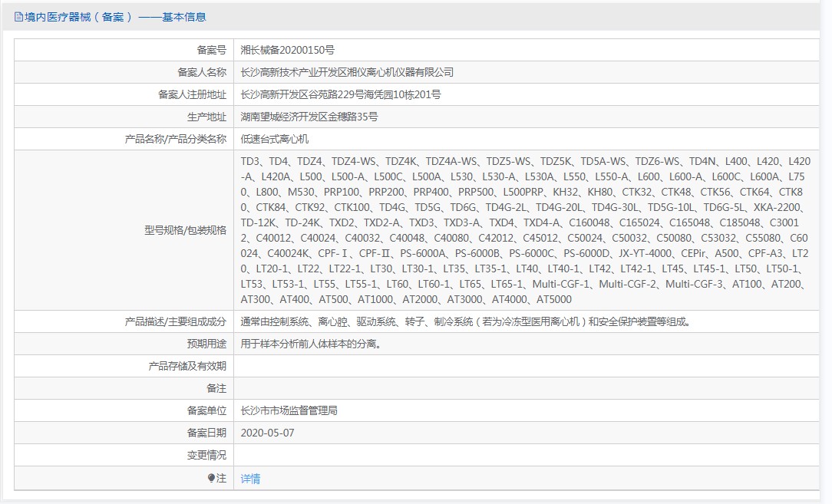Click the 变更情况 label

coord(207,455)
